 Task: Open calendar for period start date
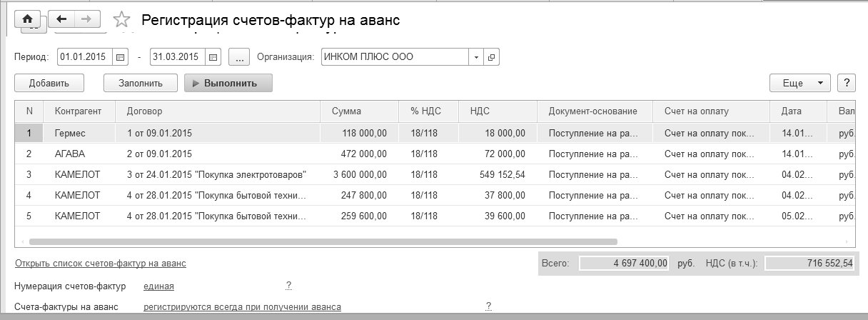120,57
